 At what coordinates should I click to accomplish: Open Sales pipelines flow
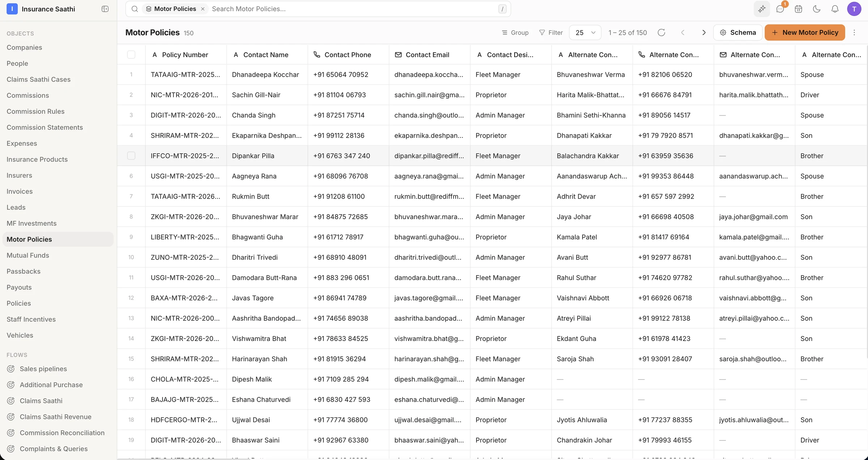pos(43,369)
